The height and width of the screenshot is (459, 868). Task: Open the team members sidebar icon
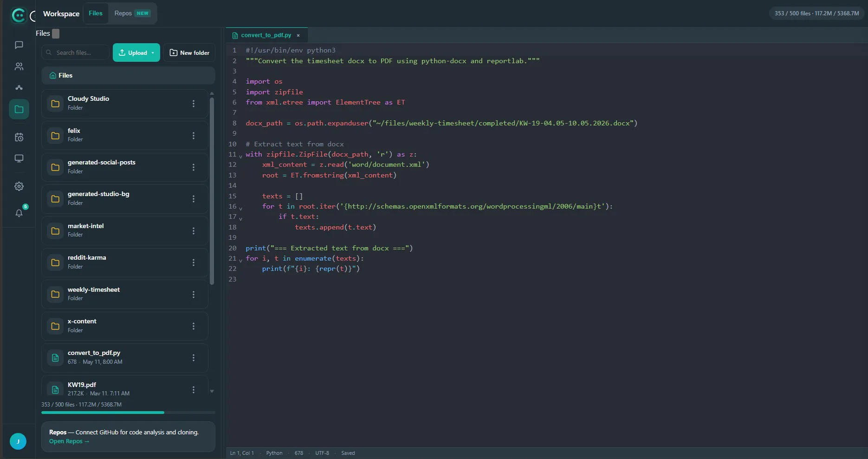[x=19, y=66]
